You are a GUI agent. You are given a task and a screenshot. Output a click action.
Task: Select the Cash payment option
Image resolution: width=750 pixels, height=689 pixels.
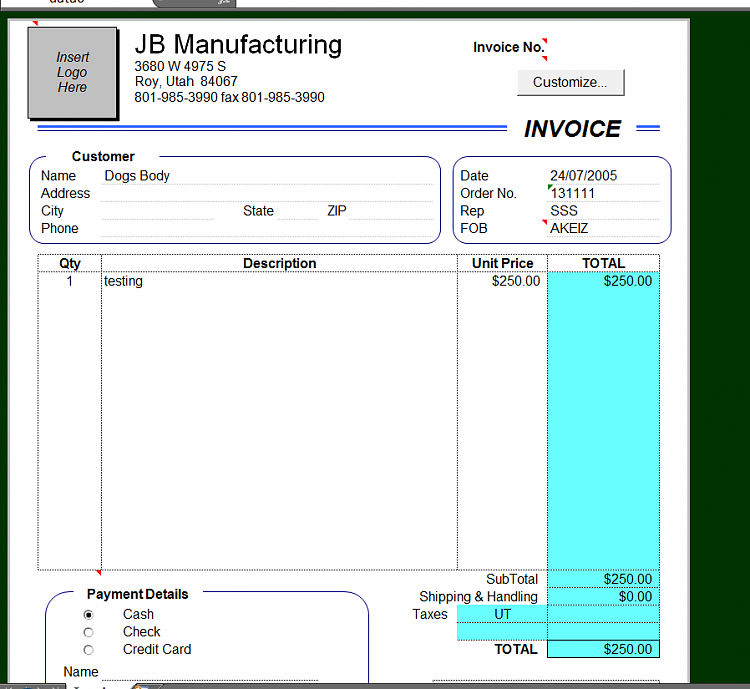88,614
